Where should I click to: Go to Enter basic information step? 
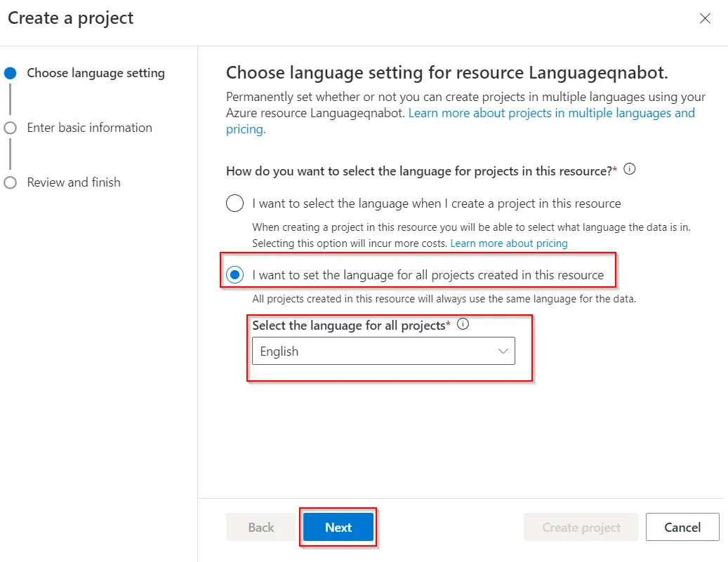point(89,128)
